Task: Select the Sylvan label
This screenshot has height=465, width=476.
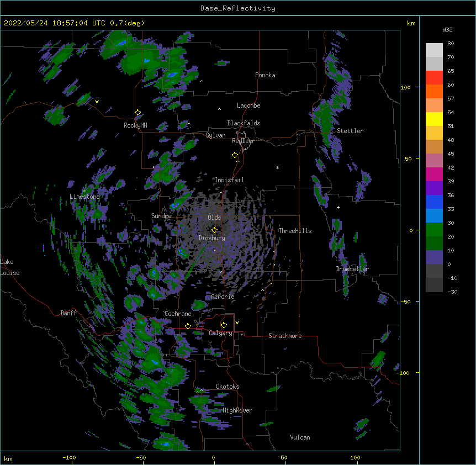Action: point(215,135)
